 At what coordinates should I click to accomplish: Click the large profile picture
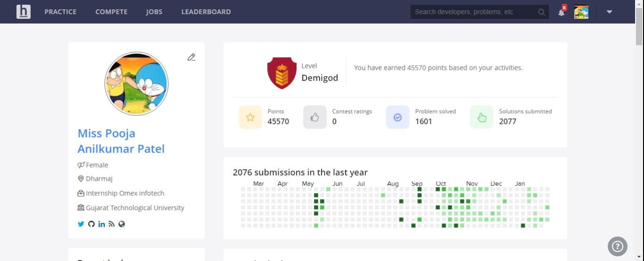136,84
